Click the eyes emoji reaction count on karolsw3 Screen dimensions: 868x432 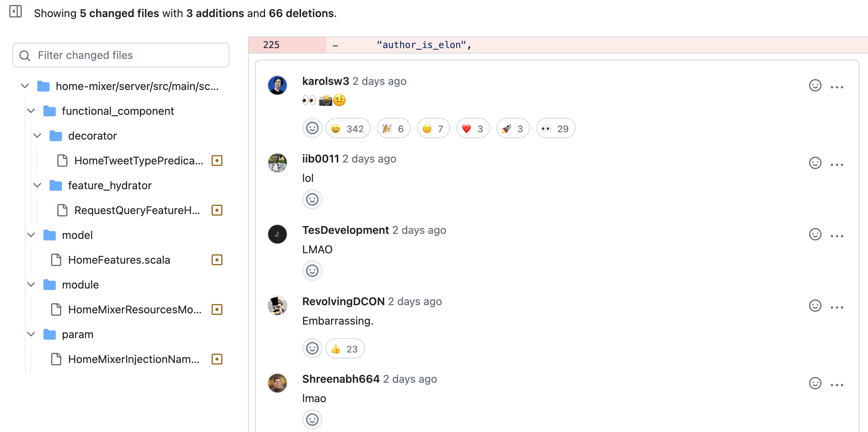tap(554, 128)
